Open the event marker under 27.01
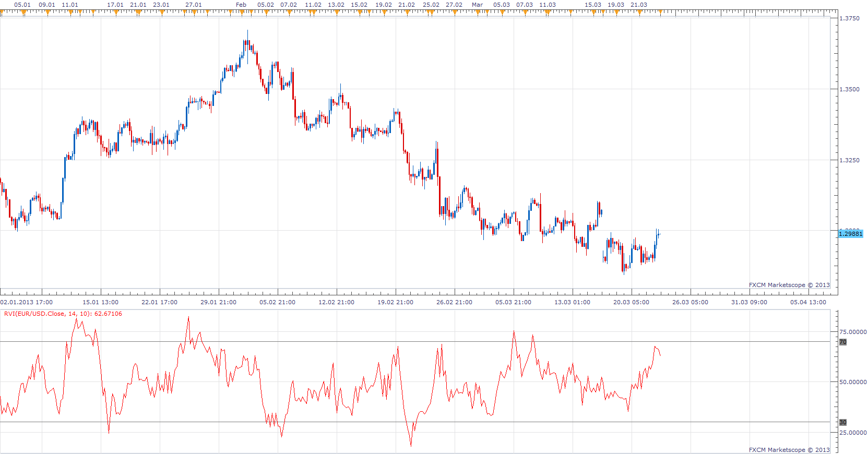This screenshot has width=868, height=454. pos(194,13)
